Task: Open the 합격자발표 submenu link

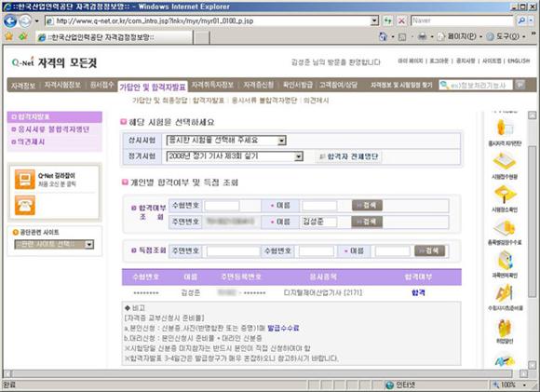Action: [x=209, y=101]
